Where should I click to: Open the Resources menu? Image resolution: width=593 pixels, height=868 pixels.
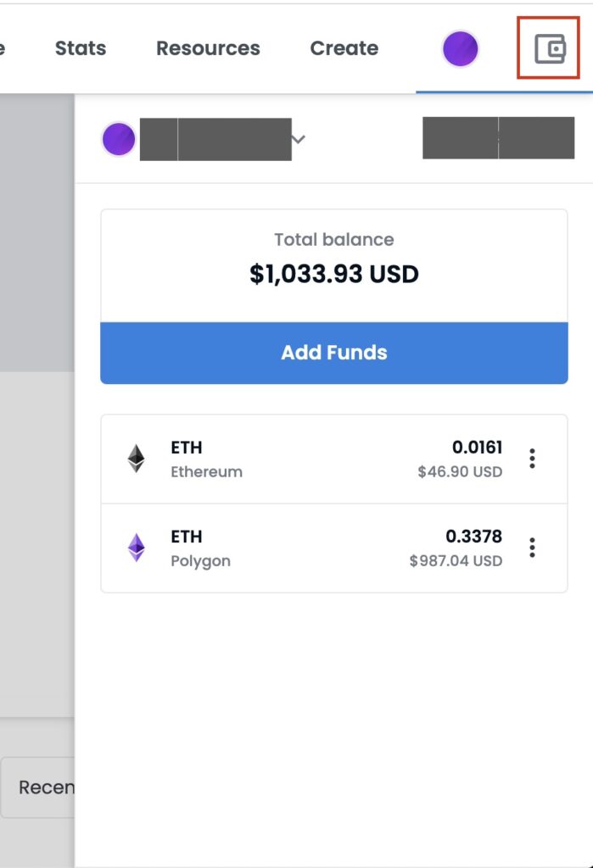(208, 48)
